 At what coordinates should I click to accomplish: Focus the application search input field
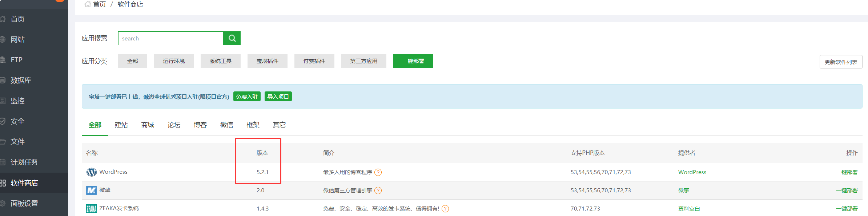tap(170, 38)
